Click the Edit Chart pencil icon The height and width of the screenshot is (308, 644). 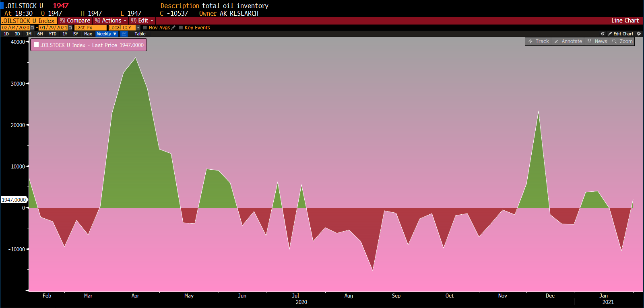[610, 34]
